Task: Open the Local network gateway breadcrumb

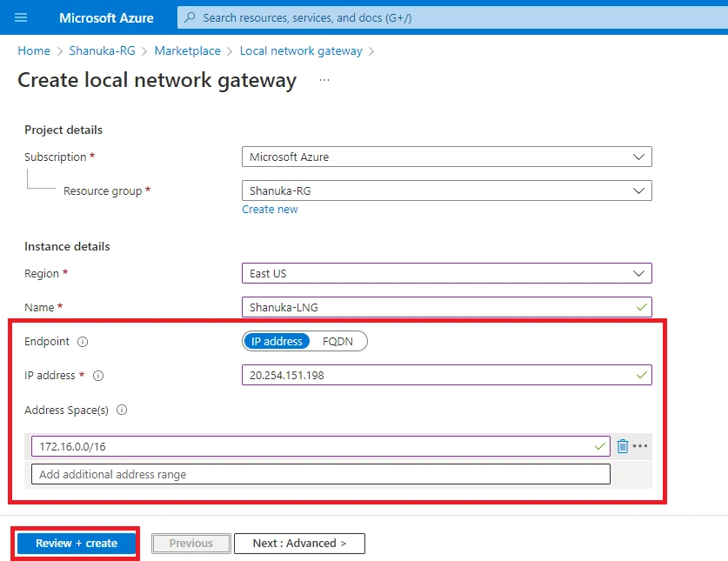Action: coord(301,50)
